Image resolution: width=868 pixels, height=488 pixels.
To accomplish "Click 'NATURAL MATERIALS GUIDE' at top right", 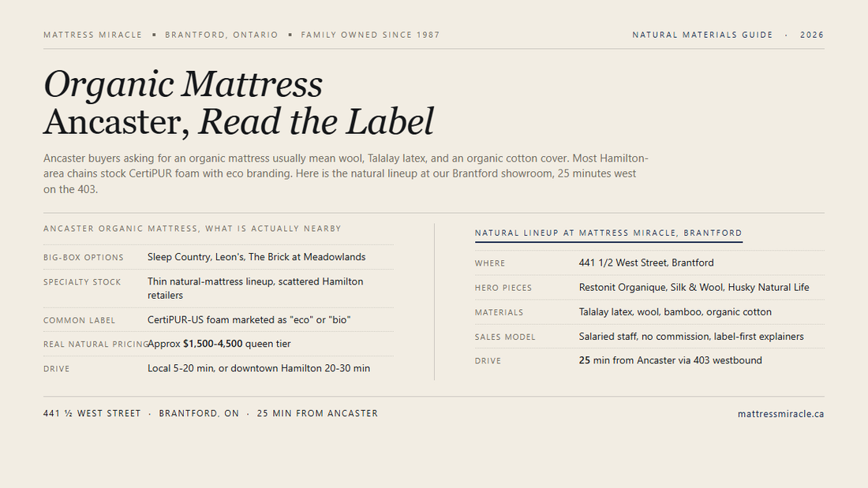I will click(702, 35).
